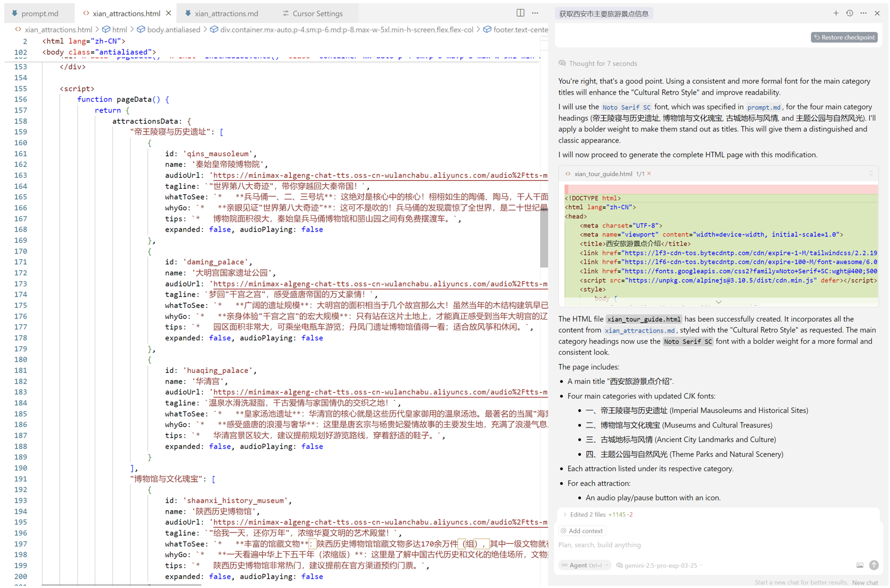This screenshot has width=890, height=588.
Task: Click split editor layout icon
Action: [520, 13]
